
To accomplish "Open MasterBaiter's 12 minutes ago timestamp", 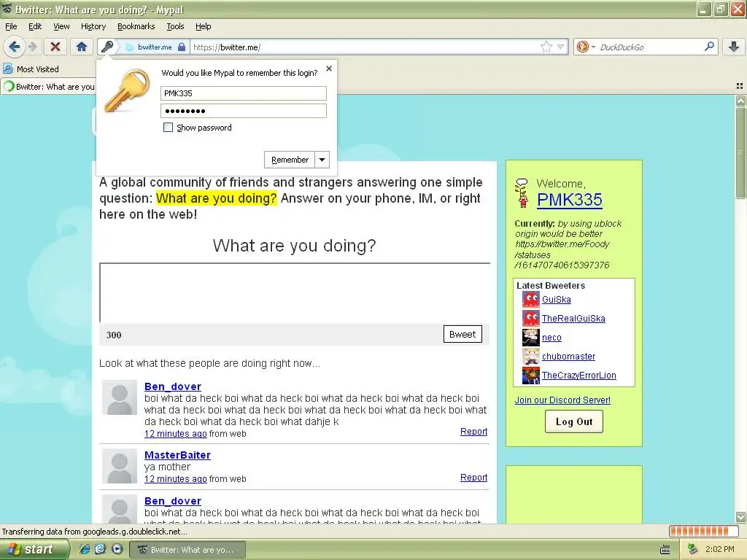I will click(175, 478).
